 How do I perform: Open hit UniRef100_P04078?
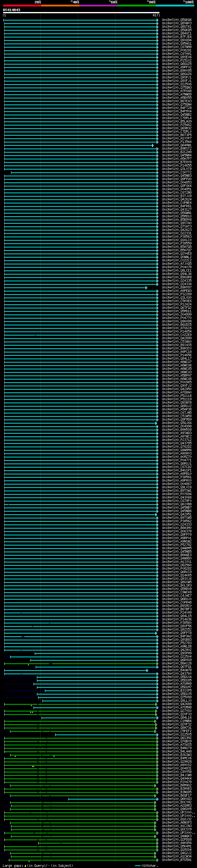click(176, 267)
